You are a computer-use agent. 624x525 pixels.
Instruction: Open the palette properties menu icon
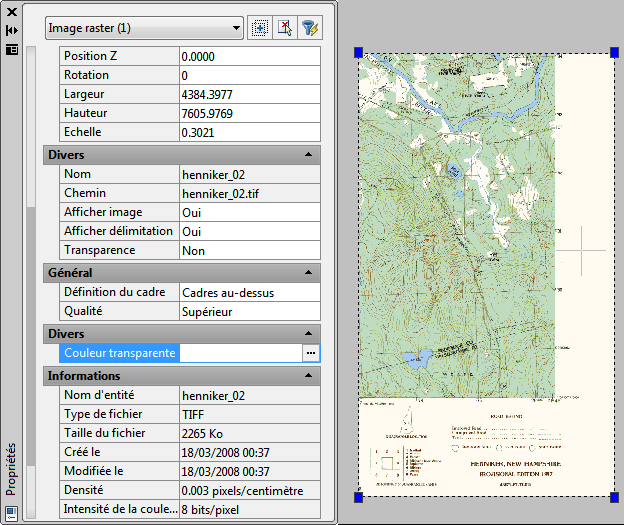pos(12,48)
